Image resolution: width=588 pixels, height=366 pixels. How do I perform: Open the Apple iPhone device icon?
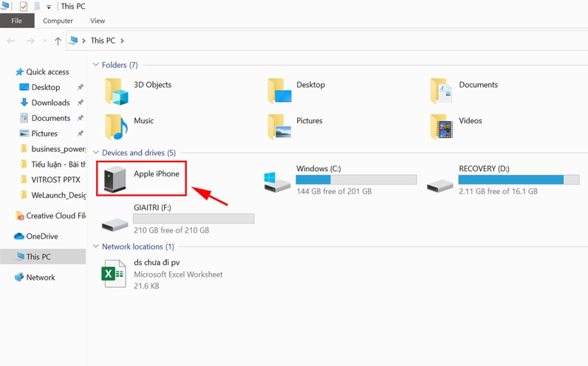116,179
